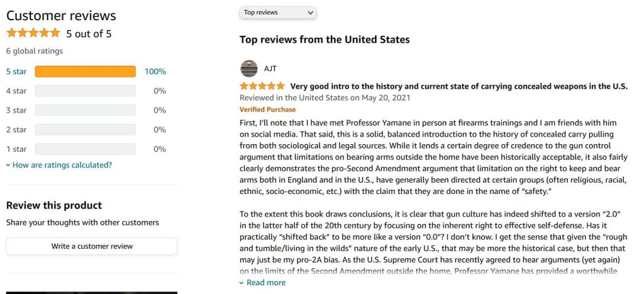Open the 'Very good intro' review title
The image size is (644, 294).
coord(458,86)
